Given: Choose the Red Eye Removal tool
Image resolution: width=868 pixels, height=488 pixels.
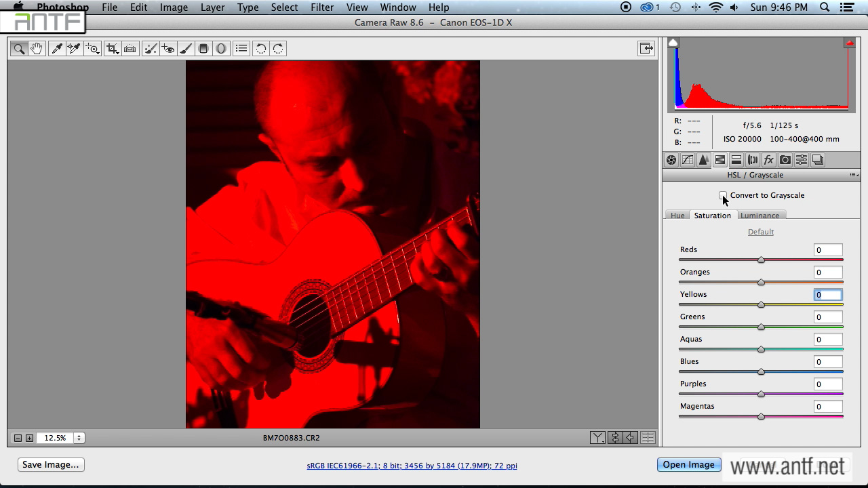Looking at the screenshot, I should 168,48.
